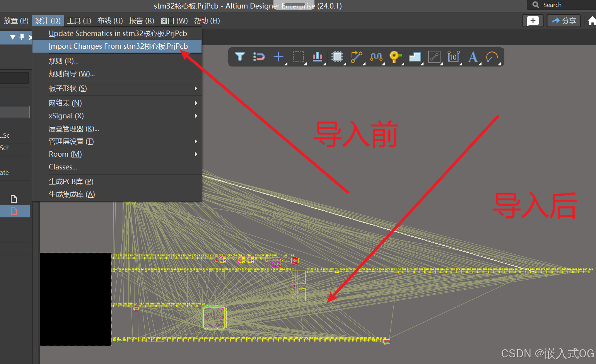Open the 帮助 (H) menu
Screen dimensions: 596x364
(207, 21)
